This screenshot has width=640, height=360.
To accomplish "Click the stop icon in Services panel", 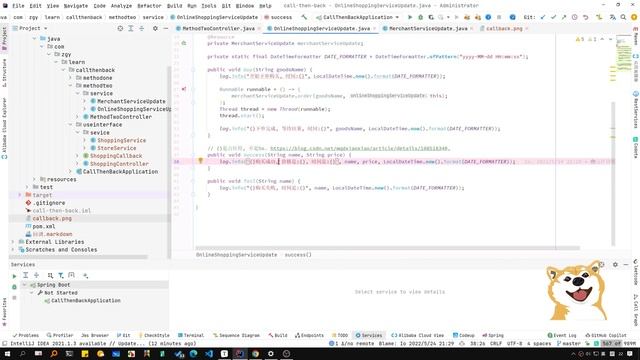I will [x=14, y=298].
